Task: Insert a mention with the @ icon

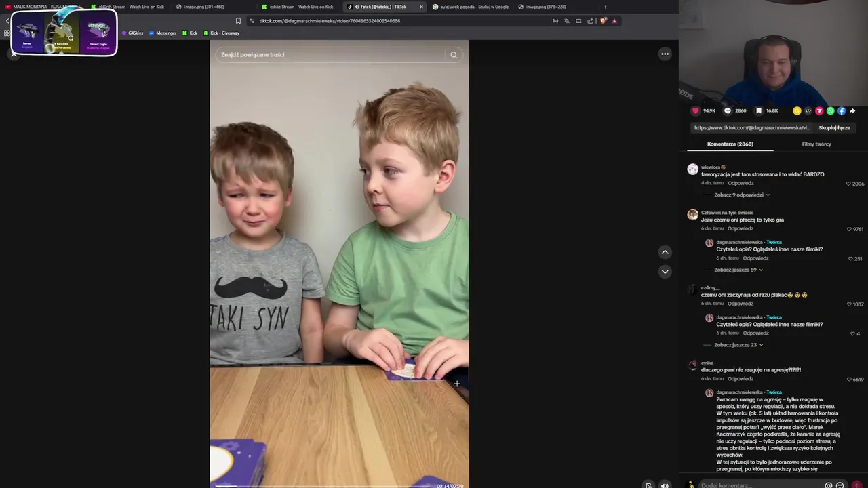Action: (x=828, y=485)
